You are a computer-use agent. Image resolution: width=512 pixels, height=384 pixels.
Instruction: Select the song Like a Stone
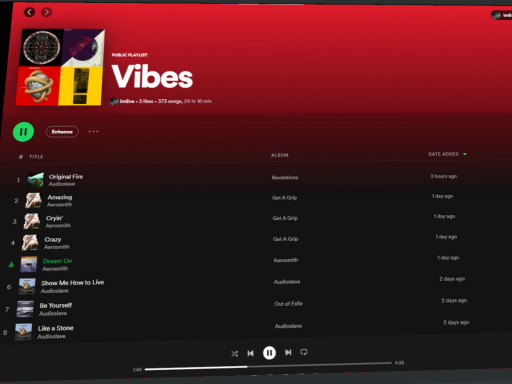pos(56,328)
